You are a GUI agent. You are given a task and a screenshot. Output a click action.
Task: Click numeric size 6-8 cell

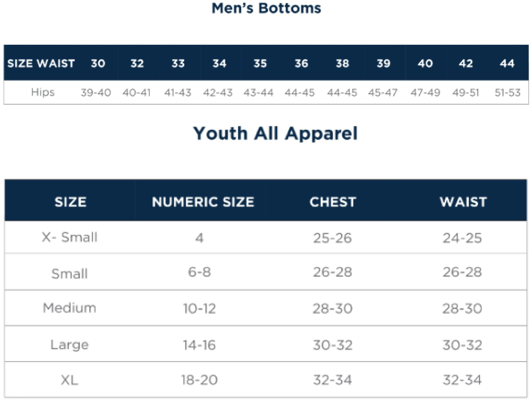[199, 272]
